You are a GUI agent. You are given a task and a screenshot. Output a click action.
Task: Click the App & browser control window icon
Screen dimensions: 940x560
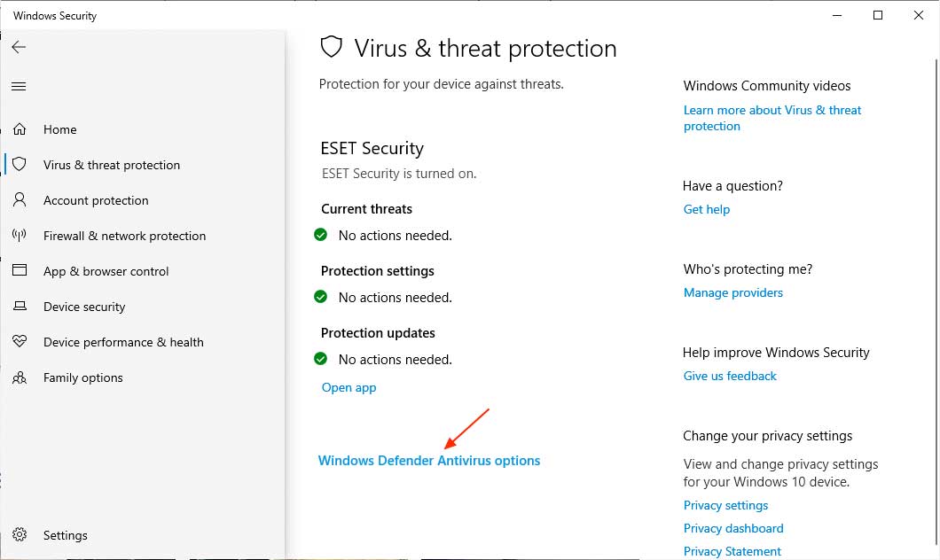click(x=20, y=271)
